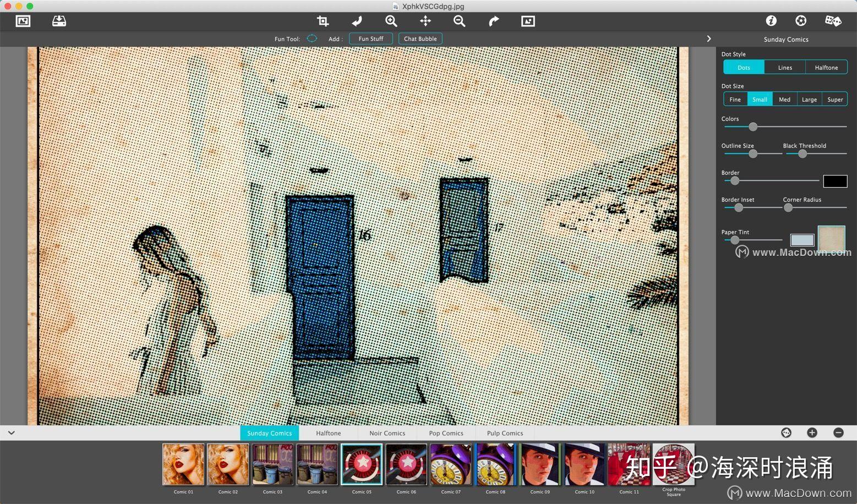This screenshot has width=857, height=504.
Task: Click the dice randomize icon
Action: pos(833,21)
